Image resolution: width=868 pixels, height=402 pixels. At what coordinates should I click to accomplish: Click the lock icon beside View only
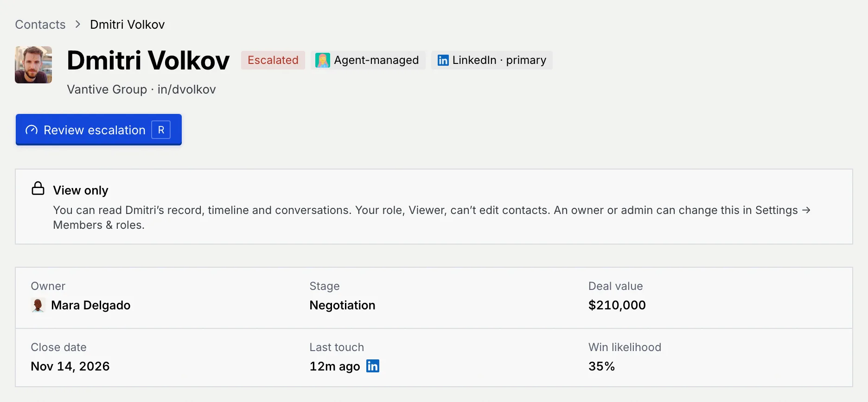tap(38, 188)
